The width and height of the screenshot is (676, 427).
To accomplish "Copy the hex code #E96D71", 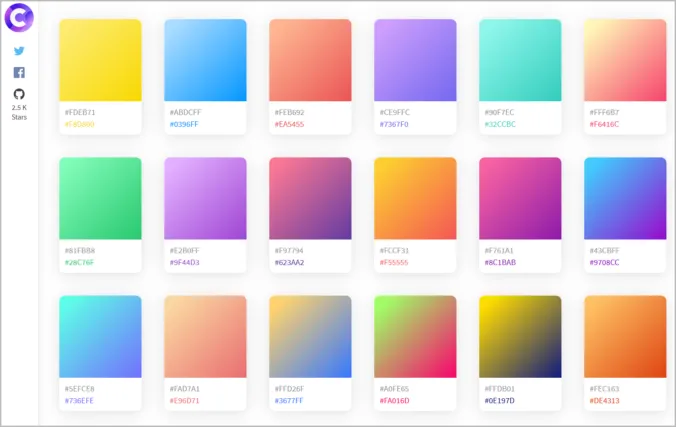I will [x=185, y=401].
